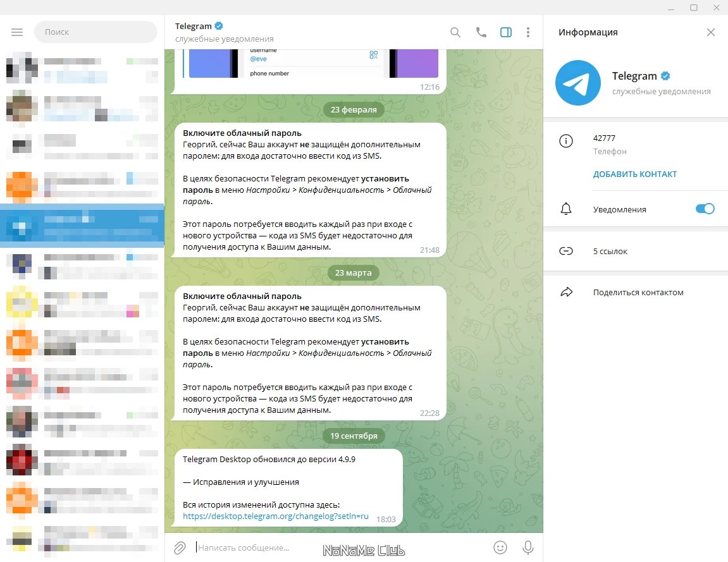This screenshot has width=728, height=562.
Task: Toggle the right info sidebar panel icon
Action: [x=506, y=32]
